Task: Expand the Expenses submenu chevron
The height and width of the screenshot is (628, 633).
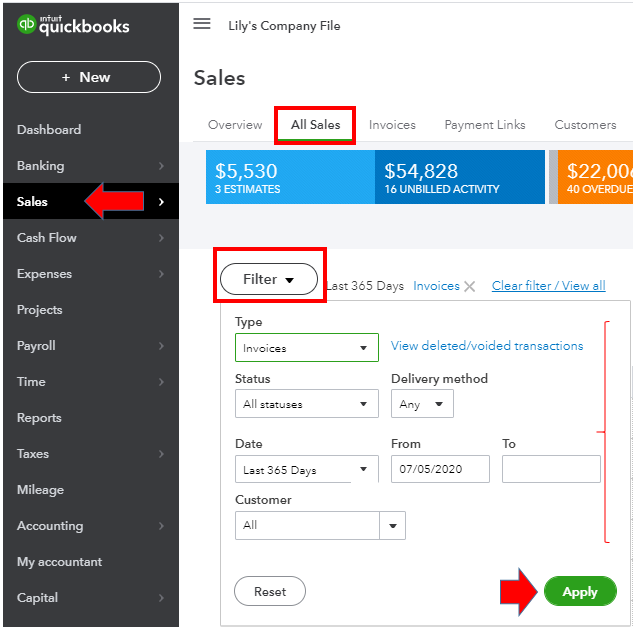Action: point(161,274)
